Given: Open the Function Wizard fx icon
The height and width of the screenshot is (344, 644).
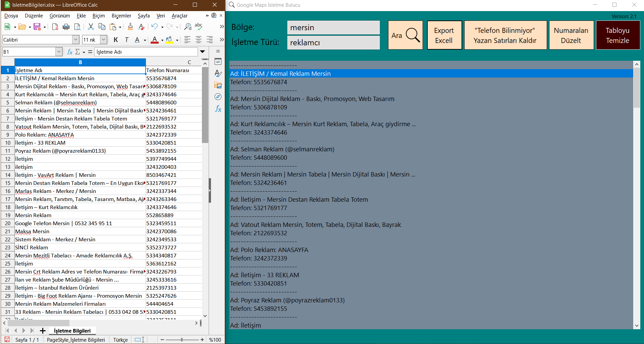Looking at the screenshot, I should [x=70, y=52].
